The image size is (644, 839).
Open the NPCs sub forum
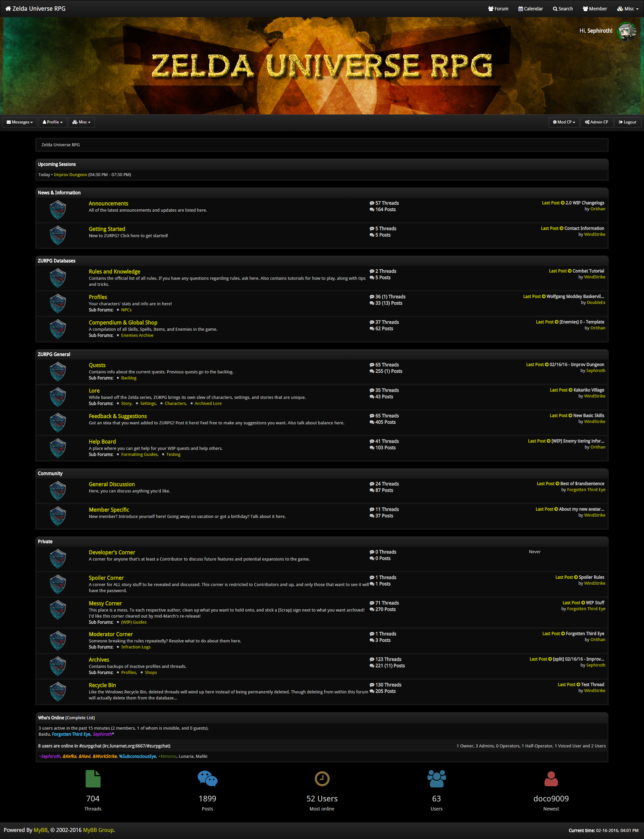point(126,310)
